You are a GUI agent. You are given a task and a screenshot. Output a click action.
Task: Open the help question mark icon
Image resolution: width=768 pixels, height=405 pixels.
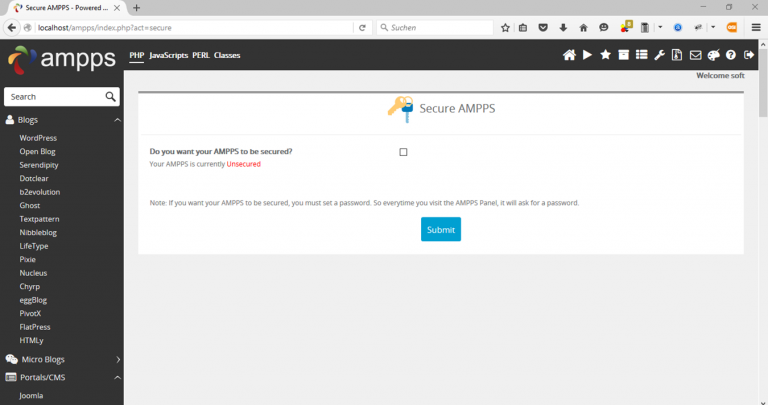point(731,55)
